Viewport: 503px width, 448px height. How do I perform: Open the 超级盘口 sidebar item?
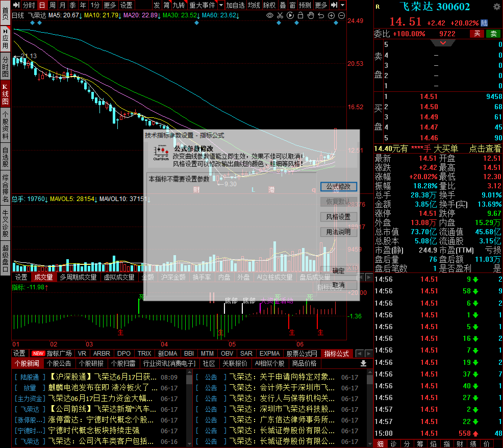pos(6,259)
